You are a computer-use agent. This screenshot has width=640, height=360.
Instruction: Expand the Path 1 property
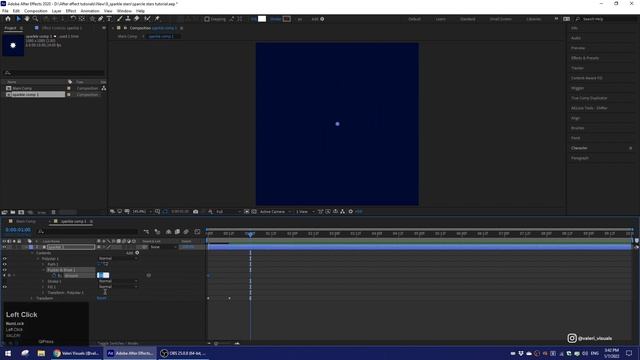(44, 264)
